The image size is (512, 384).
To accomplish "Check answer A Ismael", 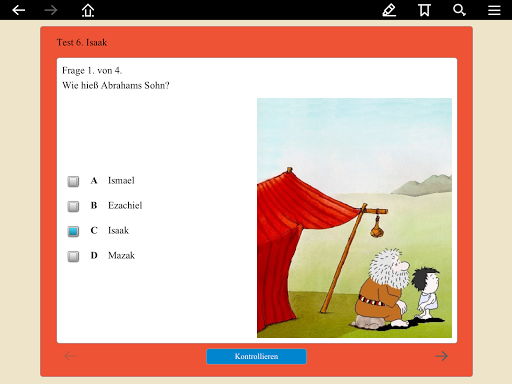I will point(73,181).
